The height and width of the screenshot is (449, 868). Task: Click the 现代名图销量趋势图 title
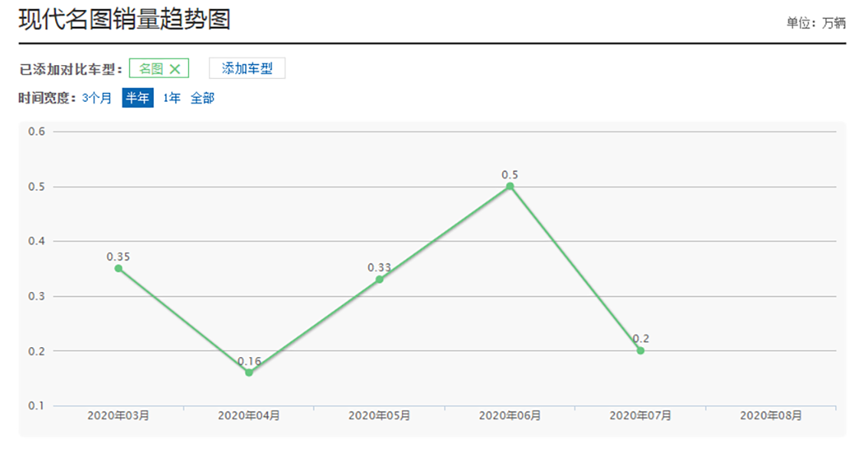pos(125,20)
